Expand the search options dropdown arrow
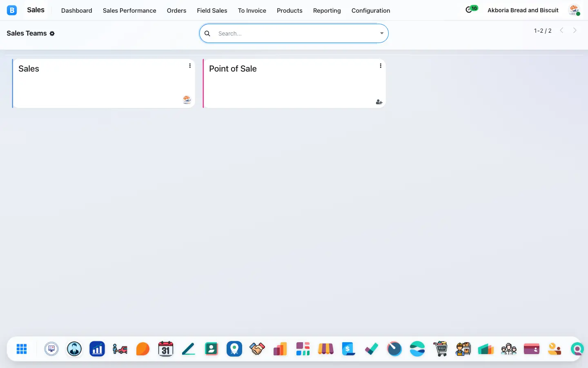The image size is (588, 368). pyautogui.click(x=382, y=34)
